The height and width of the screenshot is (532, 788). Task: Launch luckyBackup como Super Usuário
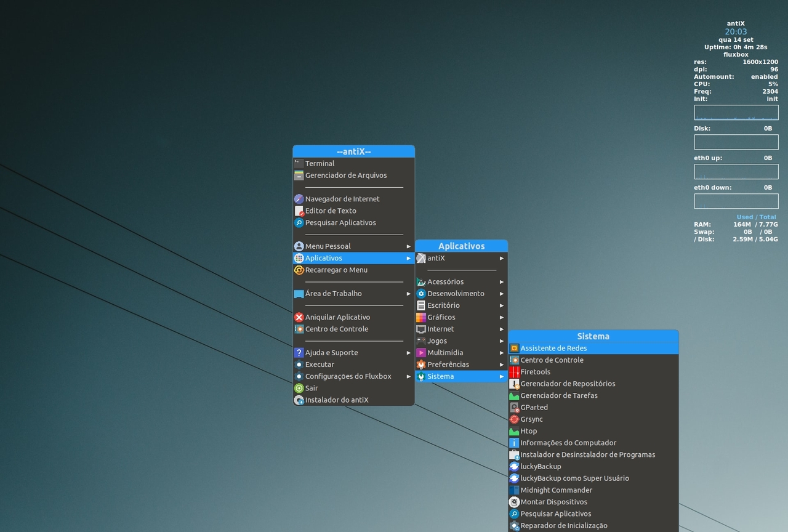click(x=574, y=478)
